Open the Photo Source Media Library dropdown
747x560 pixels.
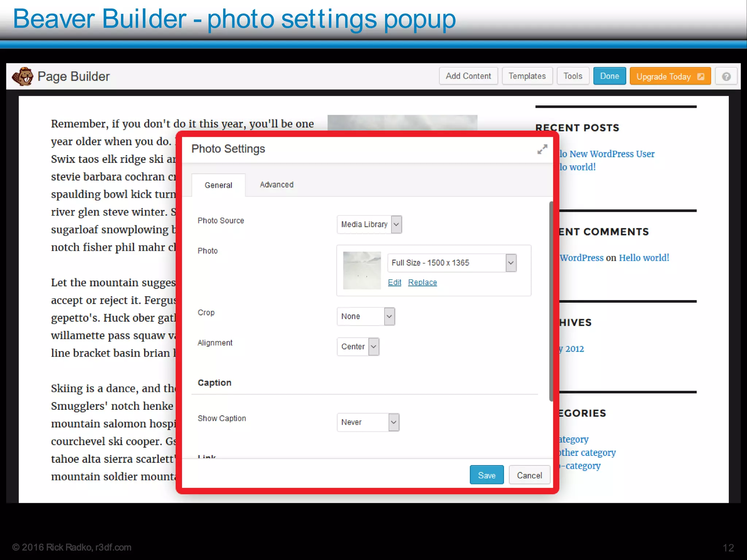pyautogui.click(x=369, y=224)
